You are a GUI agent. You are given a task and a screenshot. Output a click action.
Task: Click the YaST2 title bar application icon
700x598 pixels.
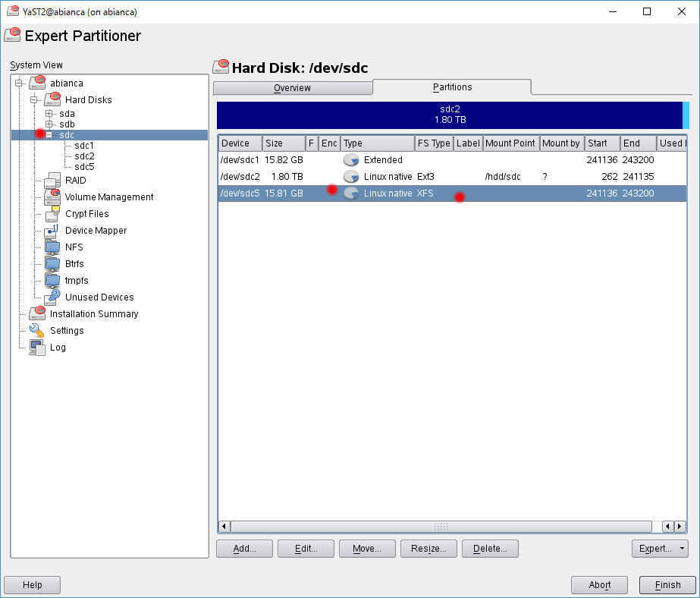point(13,11)
